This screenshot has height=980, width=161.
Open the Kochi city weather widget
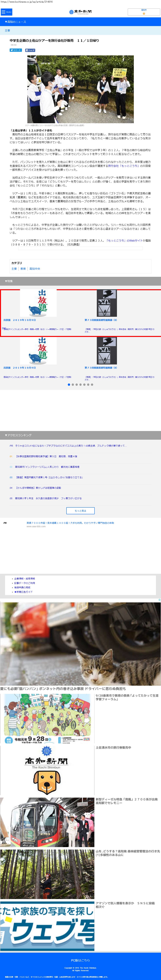pos(143,12)
